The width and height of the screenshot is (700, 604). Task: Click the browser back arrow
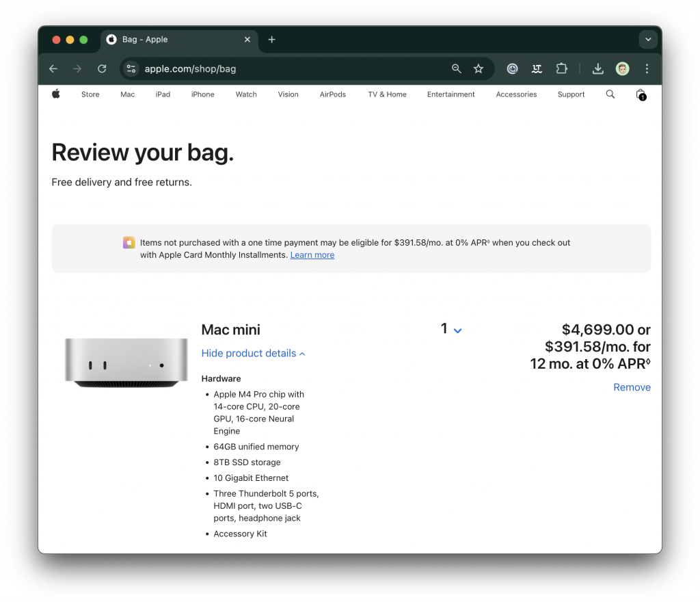coord(53,68)
